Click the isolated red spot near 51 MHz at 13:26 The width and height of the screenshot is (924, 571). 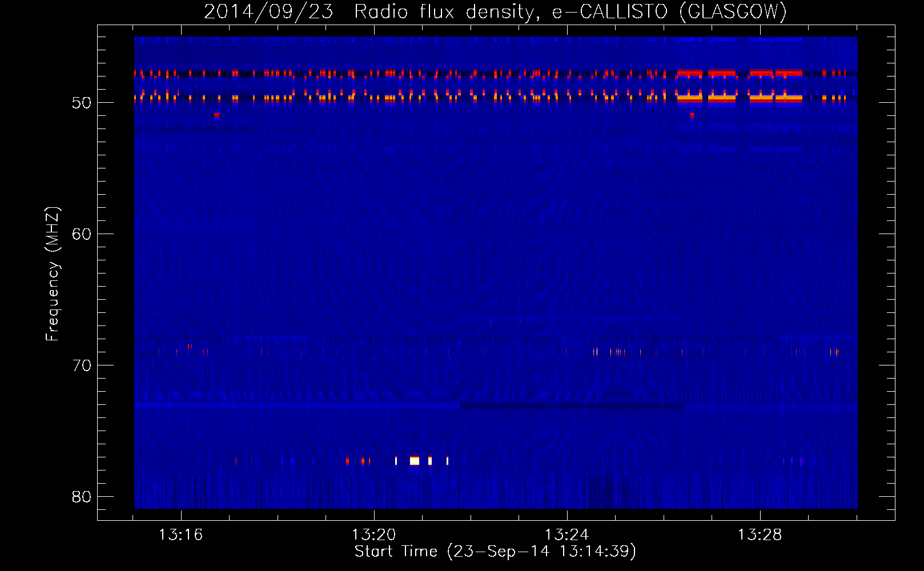(x=692, y=115)
